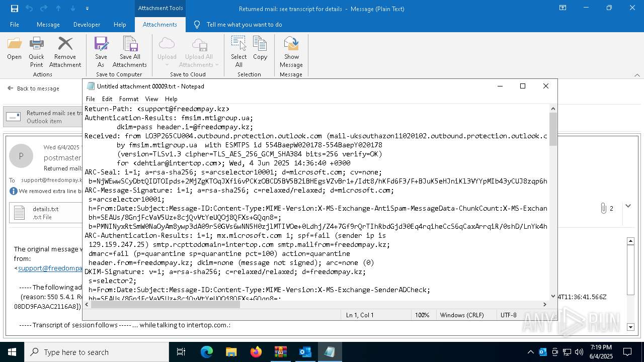Viewport: 644px width, 362px height.
Task: Open Ribbon Display Options in title bar
Action: (x=563, y=8)
